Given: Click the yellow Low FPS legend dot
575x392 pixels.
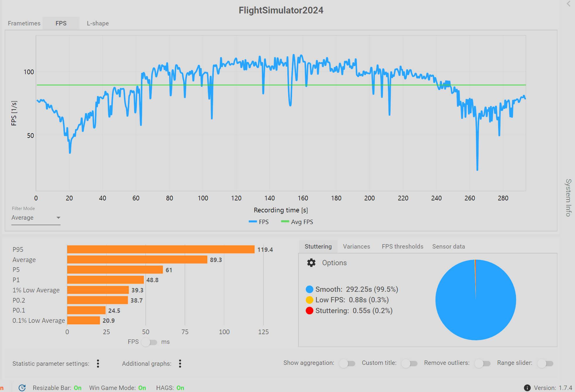Looking at the screenshot, I should tap(309, 300).
